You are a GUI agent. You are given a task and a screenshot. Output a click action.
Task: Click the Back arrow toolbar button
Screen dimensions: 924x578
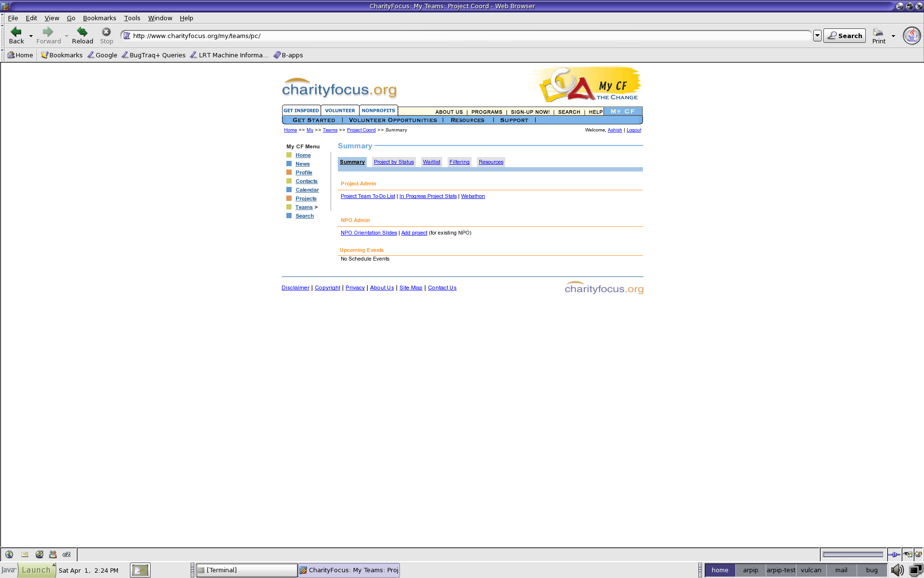(x=16, y=36)
